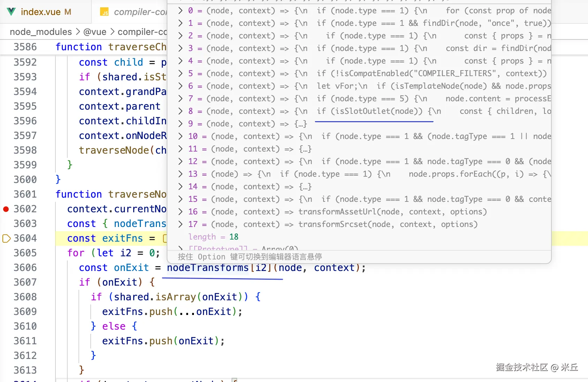Expand array entry 0 in hover popup
This screenshot has width=588, height=382.
tap(180, 10)
